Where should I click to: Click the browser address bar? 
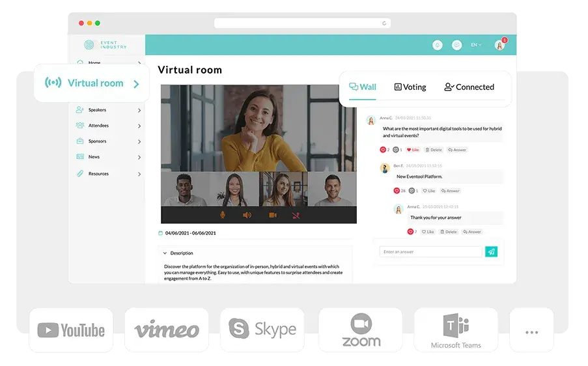pyautogui.click(x=302, y=23)
